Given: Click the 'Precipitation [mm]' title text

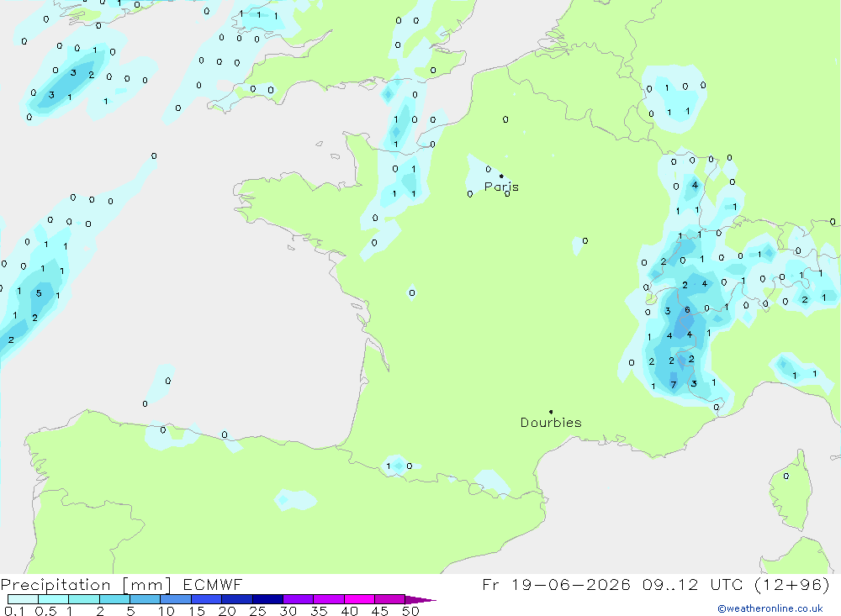Looking at the screenshot, I should tap(86, 584).
